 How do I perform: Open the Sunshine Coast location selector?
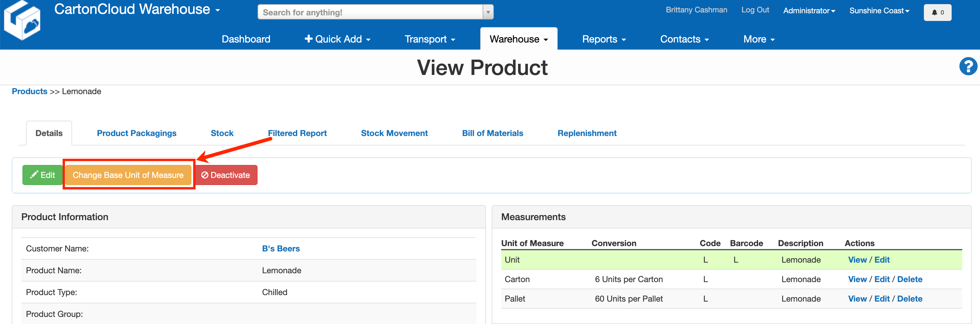pyautogui.click(x=879, y=10)
